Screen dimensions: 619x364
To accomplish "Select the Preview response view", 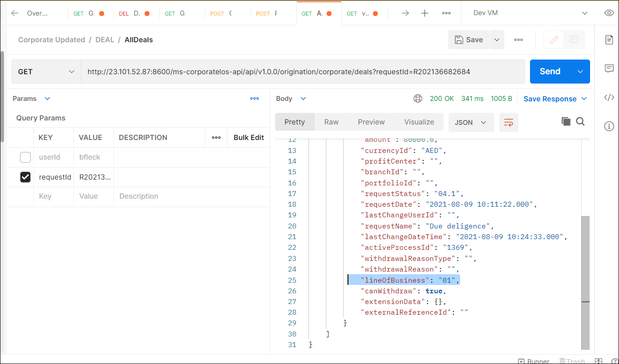I will coord(371,122).
